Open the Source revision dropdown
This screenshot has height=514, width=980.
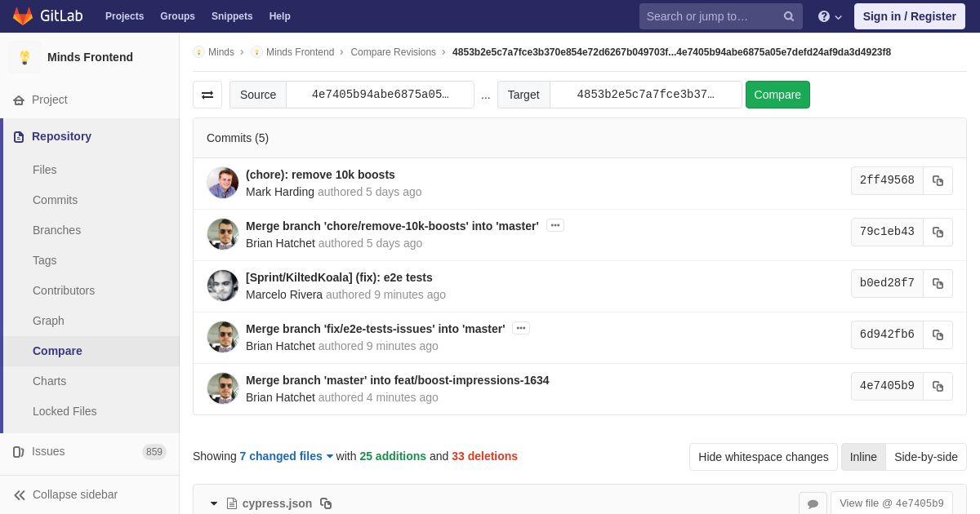click(381, 95)
